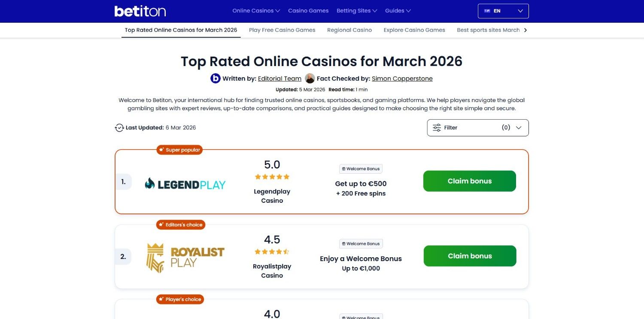644x319 pixels.
Task: Click Simon Copperstone's avatar icon
Action: pos(310,78)
